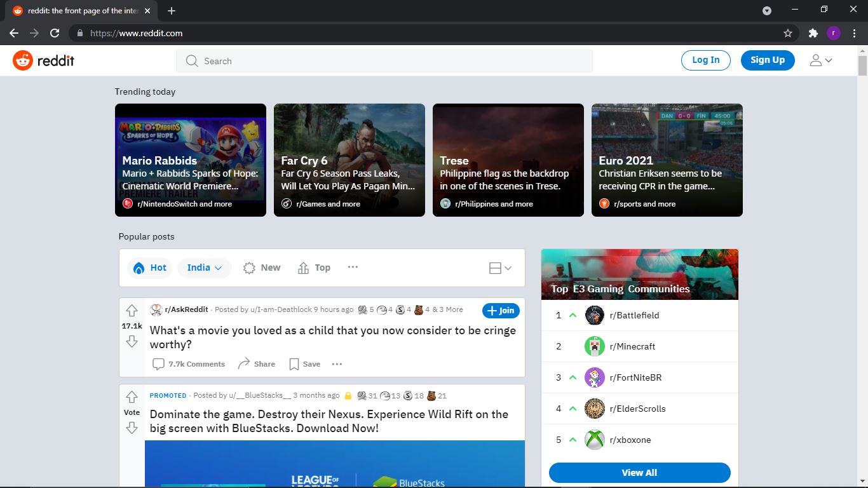
Task: Open r/AskReddit subreddit link
Action: click(186, 309)
